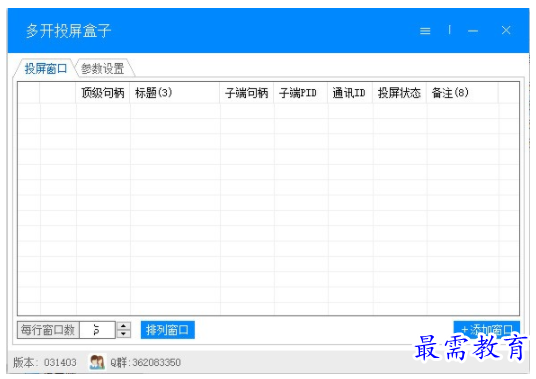Switch to the 投屏窗口 tab
This screenshot has width=536, height=379.
[45, 68]
